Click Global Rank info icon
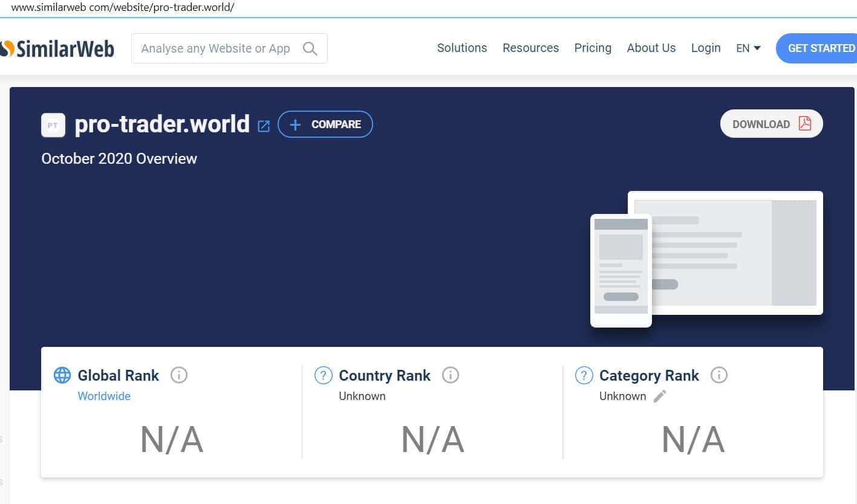Image resolution: width=857 pixels, height=504 pixels. click(x=179, y=375)
